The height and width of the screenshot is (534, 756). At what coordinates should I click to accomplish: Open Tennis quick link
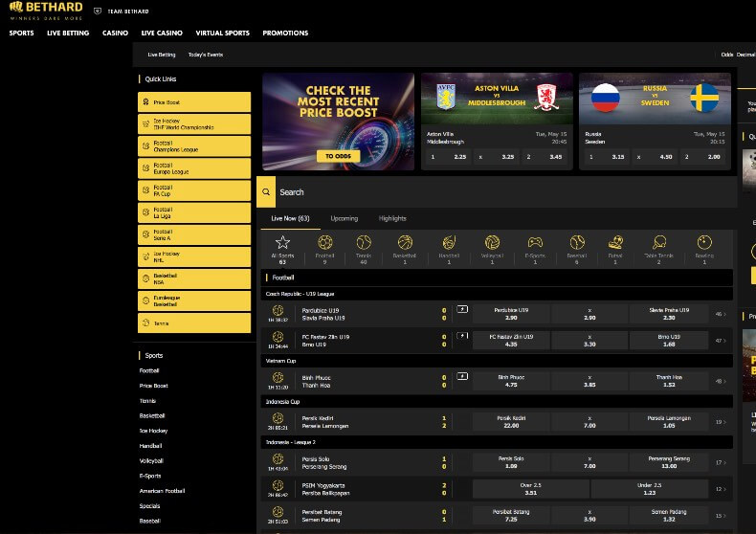[194, 323]
